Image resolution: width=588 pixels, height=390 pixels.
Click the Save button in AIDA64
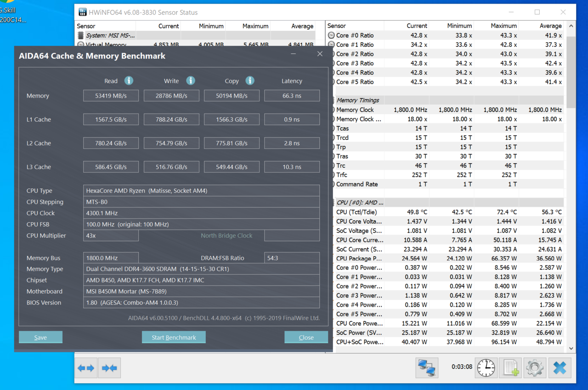(40, 337)
